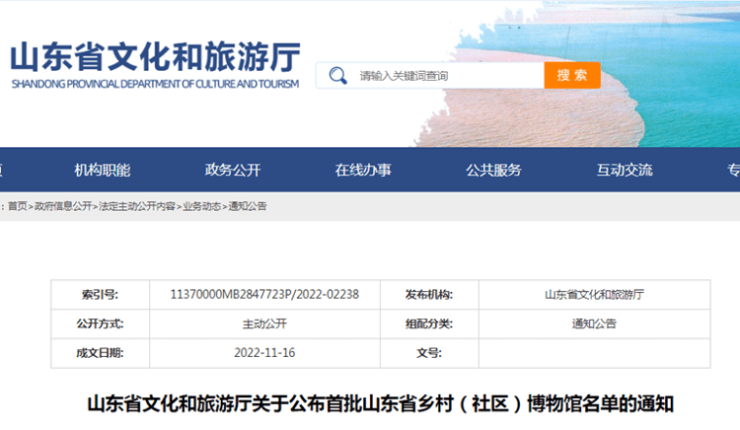This screenshot has width=740, height=430.
Task: Click the magnifier search icon
Action: [x=338, y=76]
